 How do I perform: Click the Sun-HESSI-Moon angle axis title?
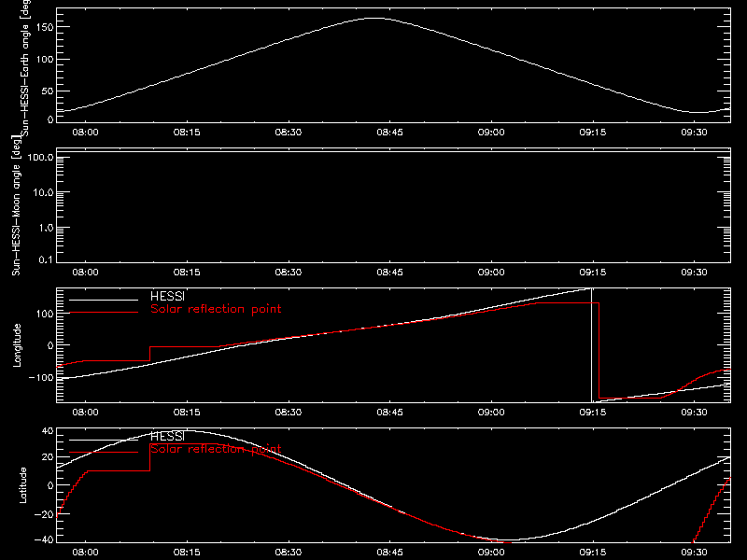[17, 205]
